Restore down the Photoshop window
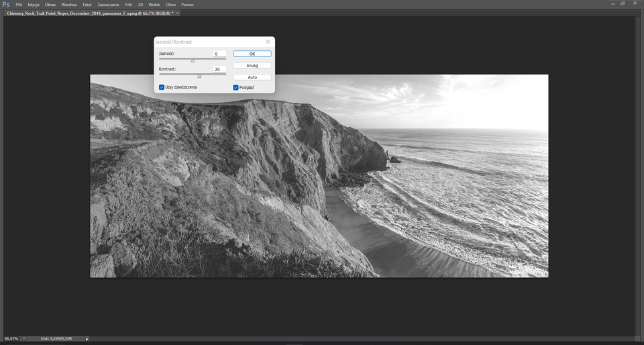Screen dimensions: 644x345 click(623, 3)
